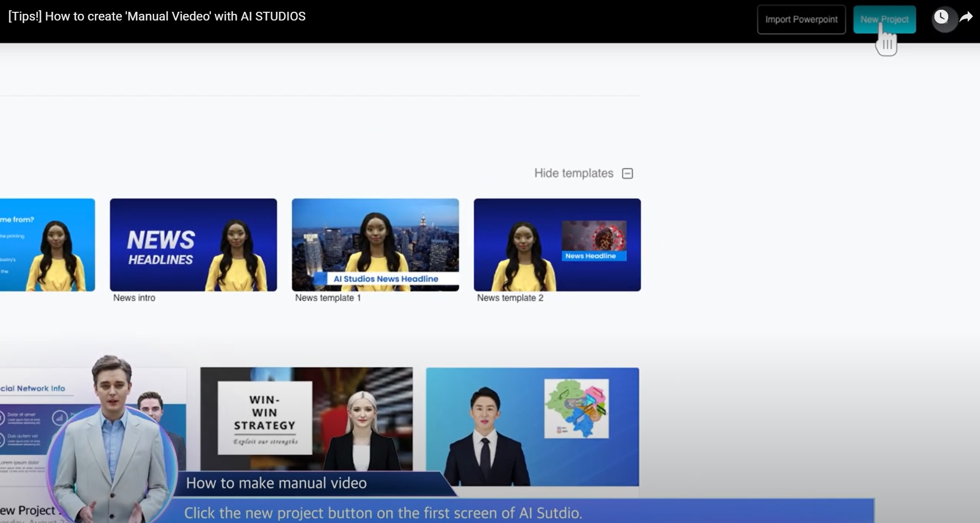980x523 pixels.
Task: Click the 'News intro' caption text
Action: (134, 298)
